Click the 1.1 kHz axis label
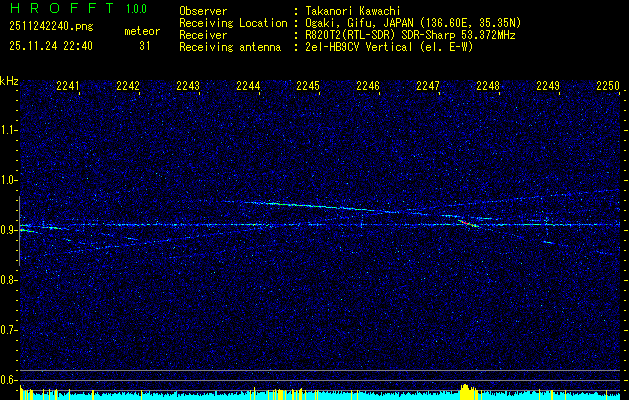Image resolution: width=629 pixels, height=400 pixels. [9, 130]
